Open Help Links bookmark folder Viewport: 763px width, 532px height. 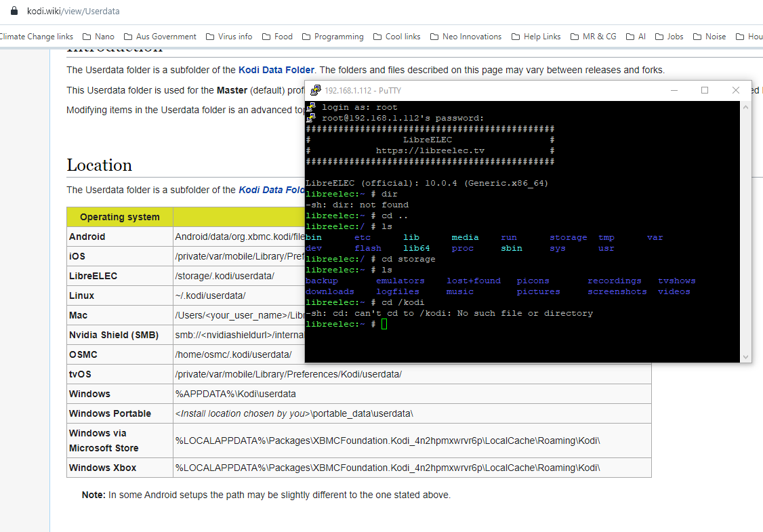536,37
